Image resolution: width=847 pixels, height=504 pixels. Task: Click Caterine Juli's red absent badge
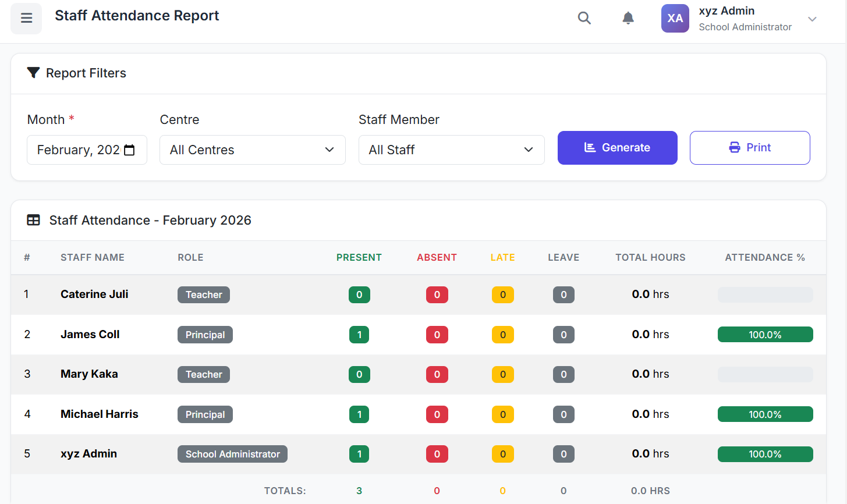click(437, 294)
